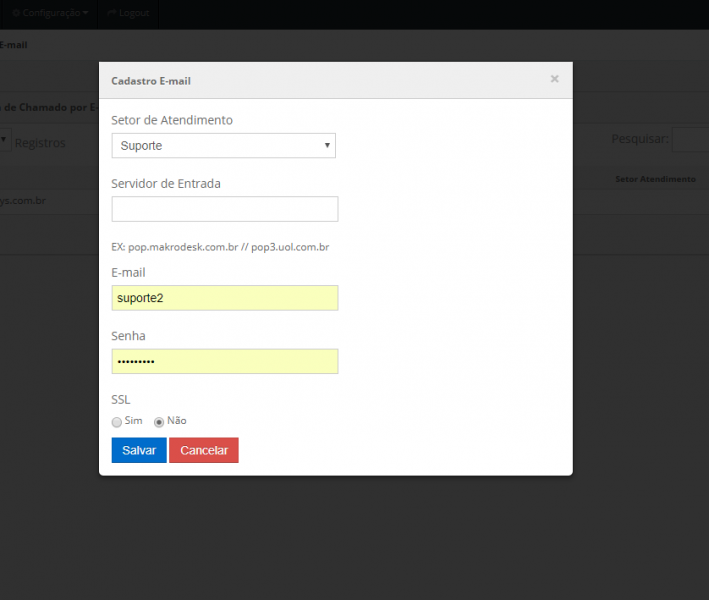Select the SSL Não radio button
This screenshot has width=709, height=600.
pos(159,422)
